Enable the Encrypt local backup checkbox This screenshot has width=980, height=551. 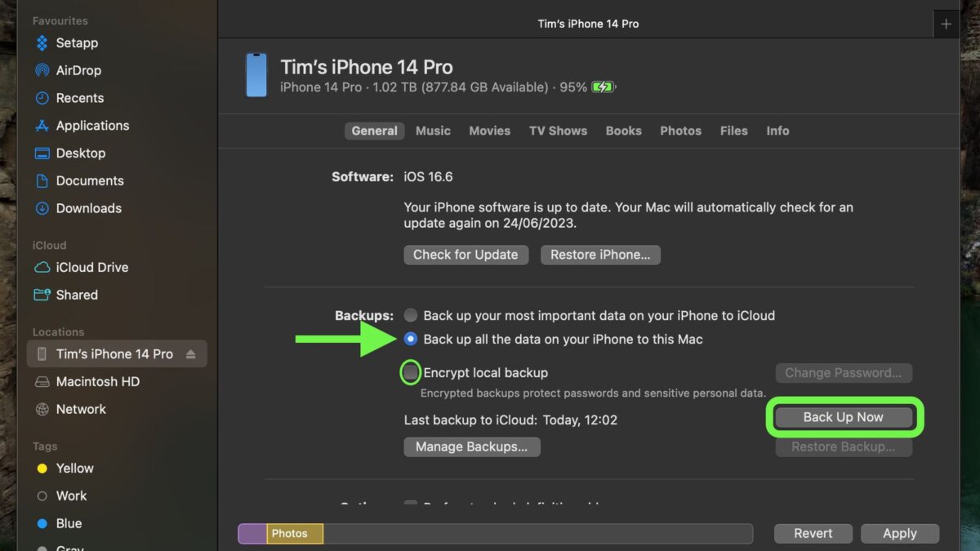[x=411, y=373]
